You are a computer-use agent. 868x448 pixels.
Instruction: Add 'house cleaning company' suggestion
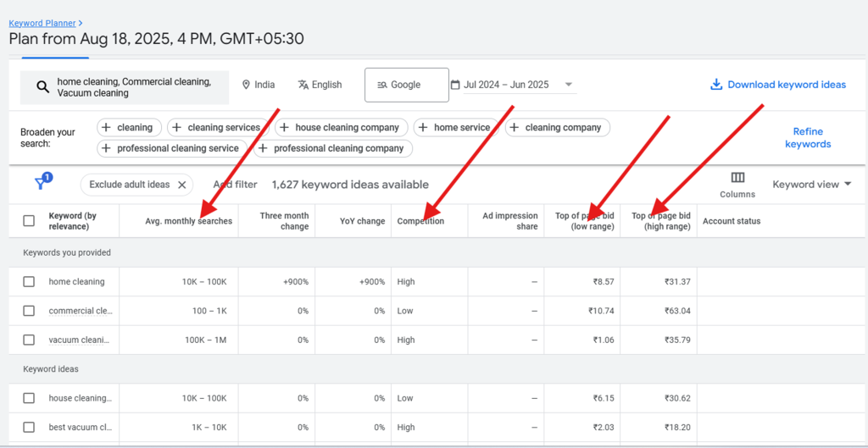[341, 127]
